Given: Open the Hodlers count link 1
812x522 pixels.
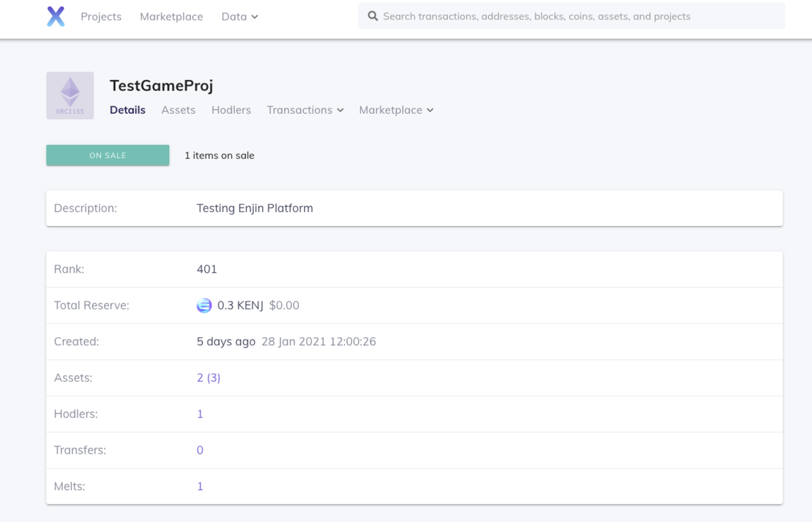Looking at the screenshot, I should coord(200,414).
